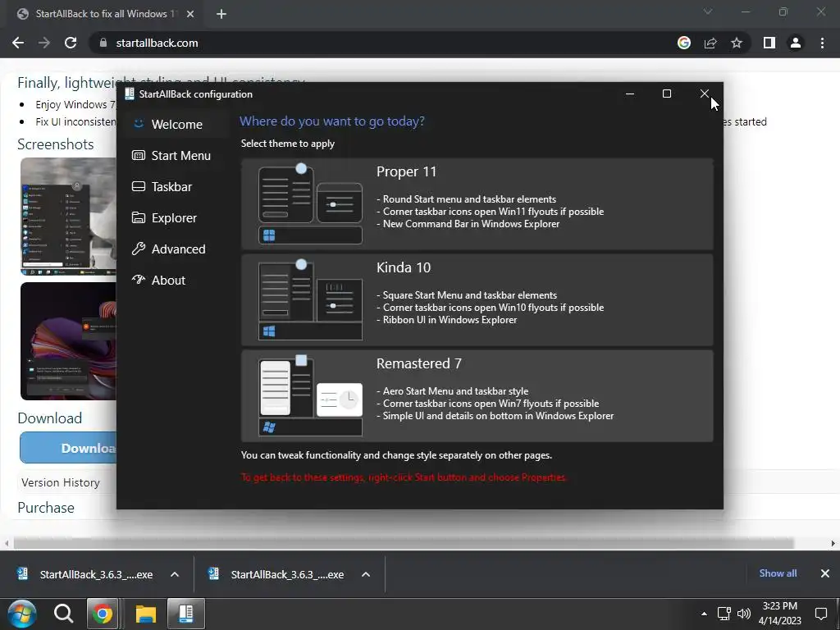
Task: Show hidden system tray icons
Action: click(704, 614)
